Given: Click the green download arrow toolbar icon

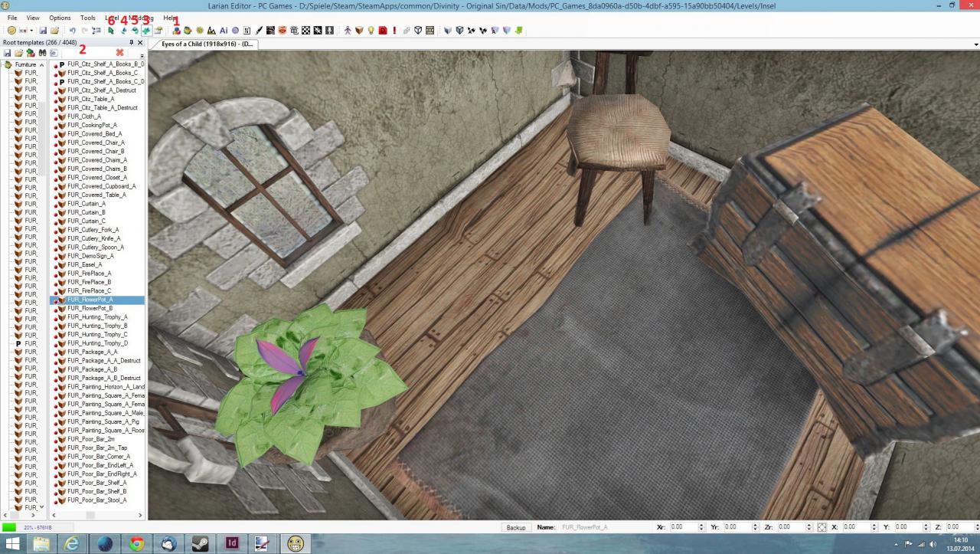Looking at the screenshot, I should pos(518,31).
